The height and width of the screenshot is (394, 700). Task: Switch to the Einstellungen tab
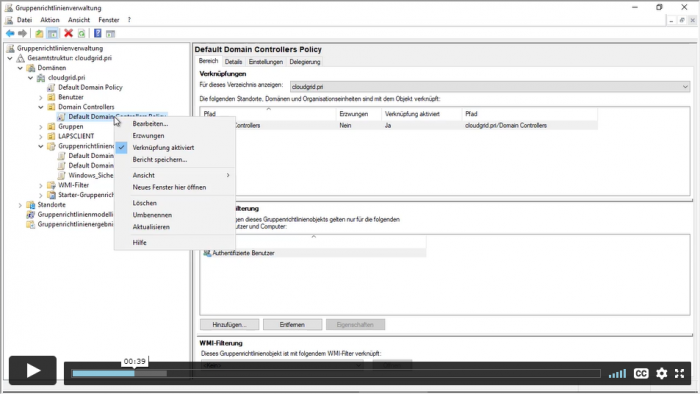266,62
